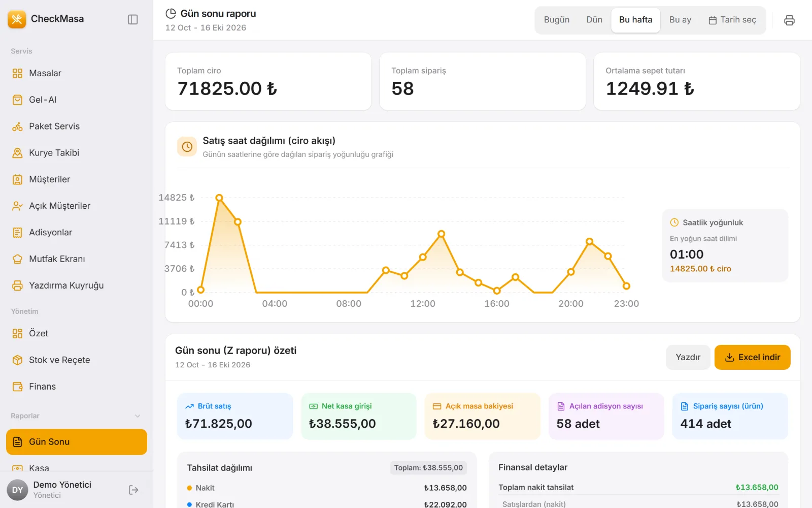
Task: Click the Adisyonlar receipt icon
Action: coord(17,232)
